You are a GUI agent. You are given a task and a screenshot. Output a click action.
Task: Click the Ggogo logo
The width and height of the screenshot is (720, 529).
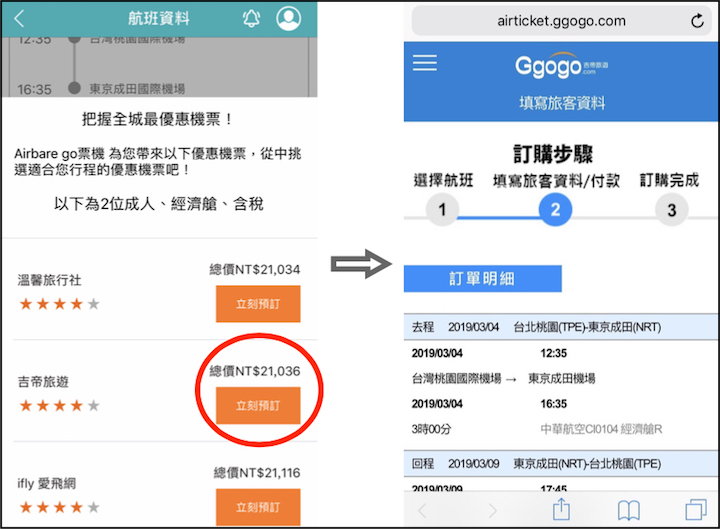pos(561,65)
